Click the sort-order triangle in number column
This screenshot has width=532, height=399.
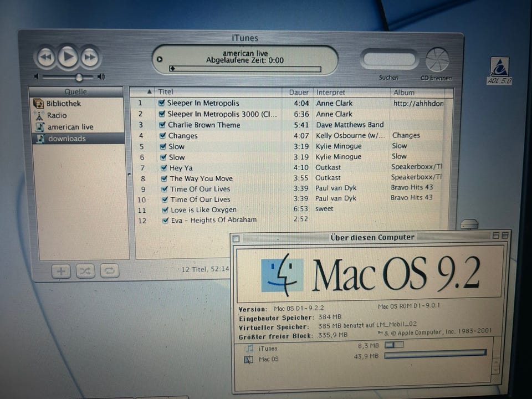pyautogui.click(x=149, y=91)
